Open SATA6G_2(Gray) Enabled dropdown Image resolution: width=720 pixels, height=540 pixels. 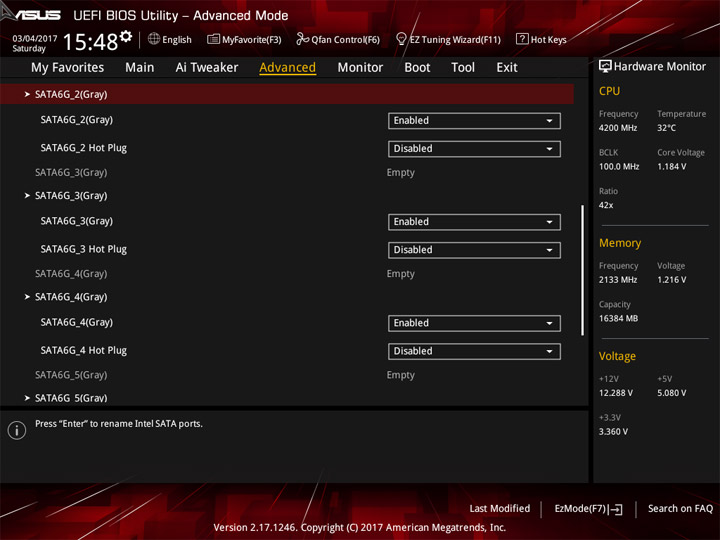coord(474,121)
